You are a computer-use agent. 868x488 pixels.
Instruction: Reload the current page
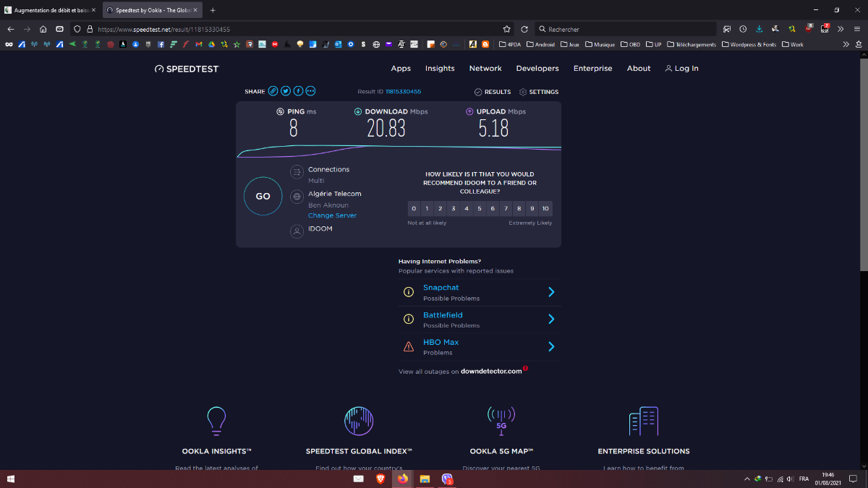(x=524, y=29)
